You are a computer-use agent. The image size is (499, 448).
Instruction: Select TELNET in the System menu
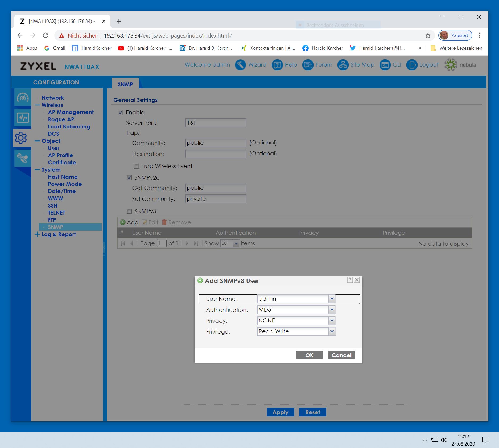pos(56,213)
